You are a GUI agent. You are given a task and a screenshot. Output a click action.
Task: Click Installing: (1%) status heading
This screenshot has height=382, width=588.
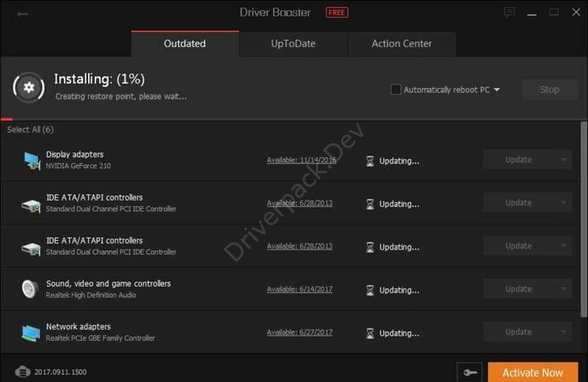(x=99, y=79)
